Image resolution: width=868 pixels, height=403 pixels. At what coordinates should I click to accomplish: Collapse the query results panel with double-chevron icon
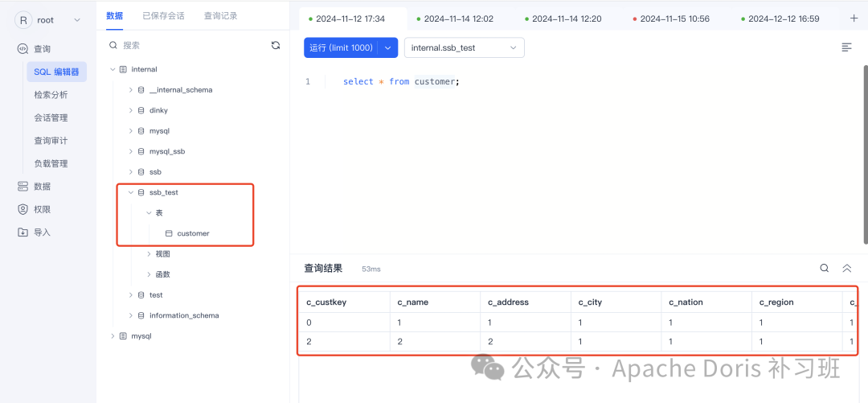(846, 269)
